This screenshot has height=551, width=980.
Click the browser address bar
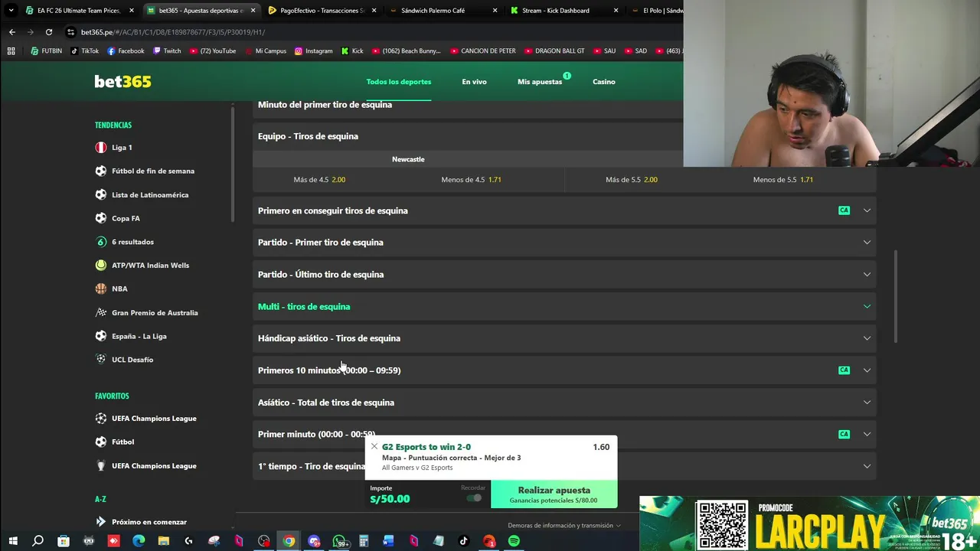(x=367, y=32)
